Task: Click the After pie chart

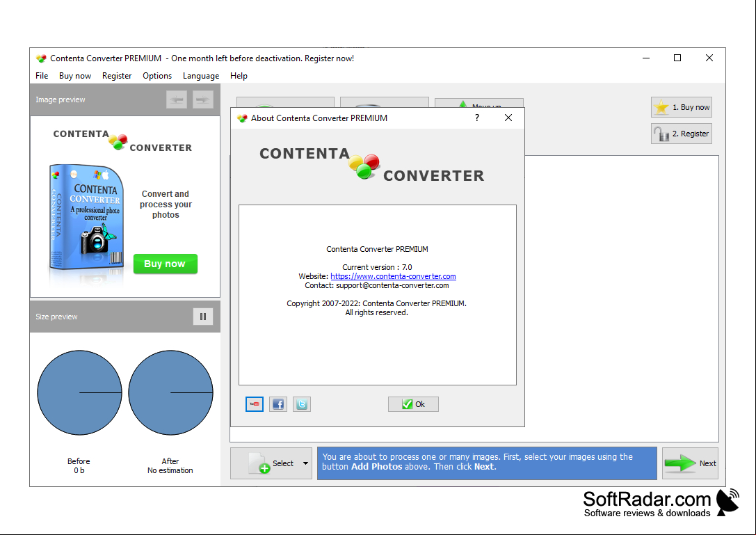Action: pos(170,392)
